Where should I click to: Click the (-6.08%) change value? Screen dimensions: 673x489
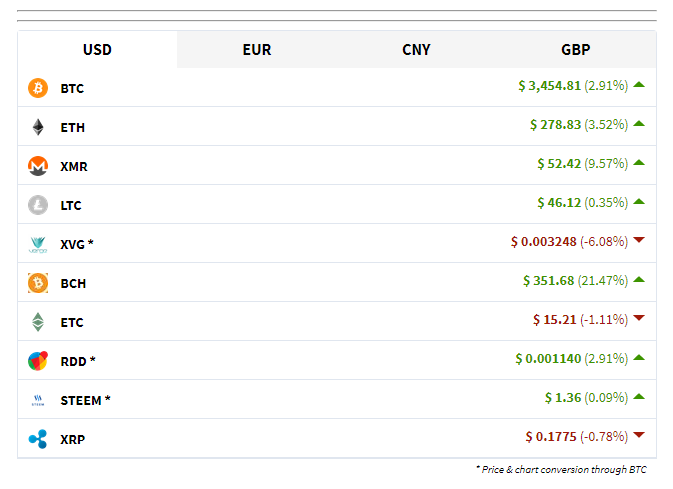pyautogui.click(x=604, y=242)
